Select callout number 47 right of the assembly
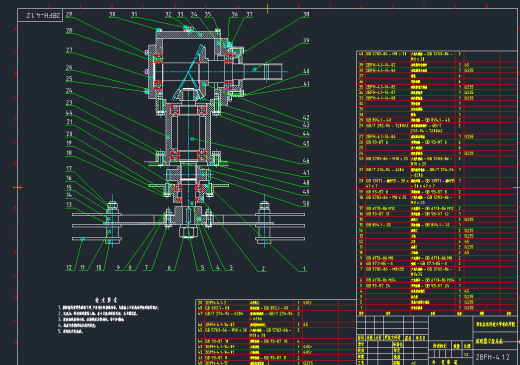This screenshot has height=365, width=520. pyautogui.click(x=306, y=173)
